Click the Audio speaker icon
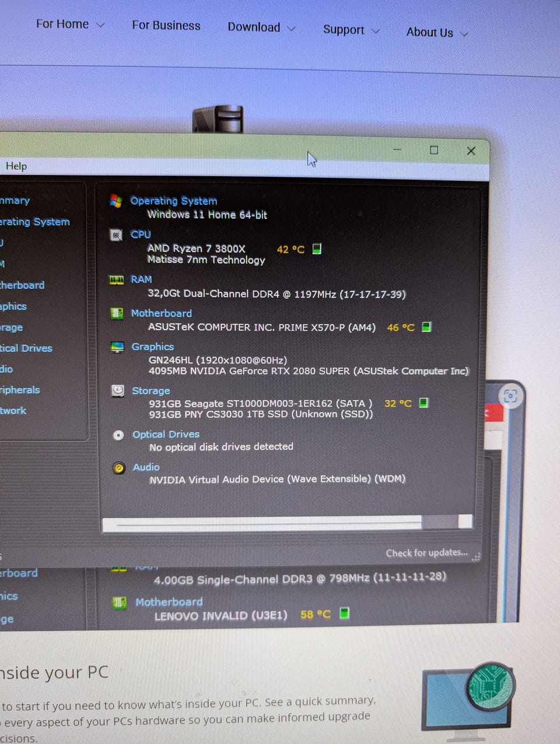This screenshot has width=560, height=744. [119, 468]
